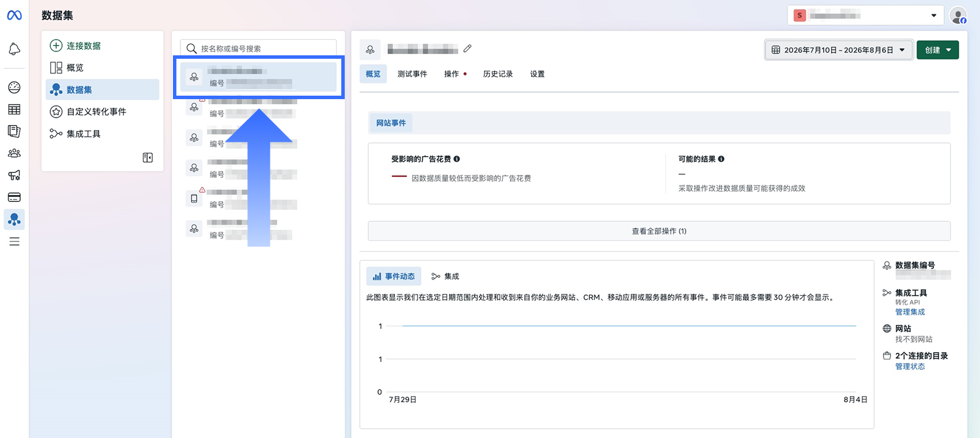Image resolution: width=980 pixels, height=438 pixels.
Task: Switch to the 设置 tab
Action: click(x=537, y=74)
